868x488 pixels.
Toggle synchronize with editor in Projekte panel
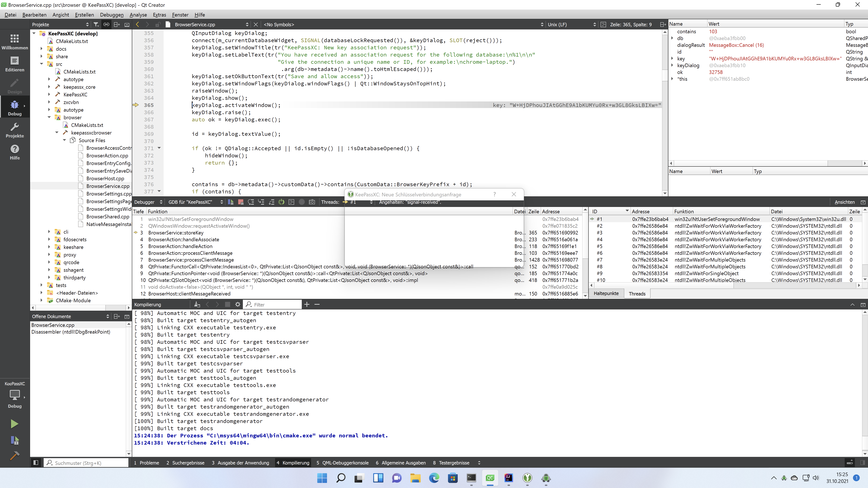click(106, 24)
